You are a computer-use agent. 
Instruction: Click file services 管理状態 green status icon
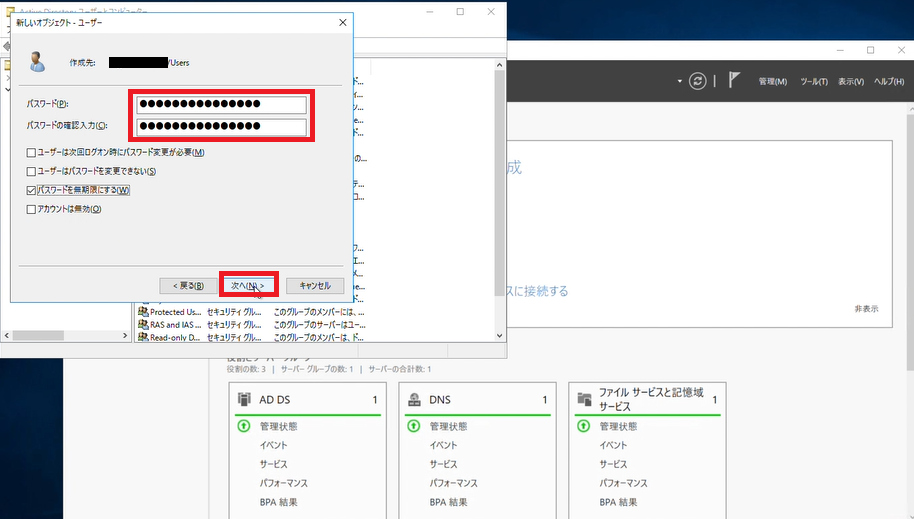click(x=583, y=426)
